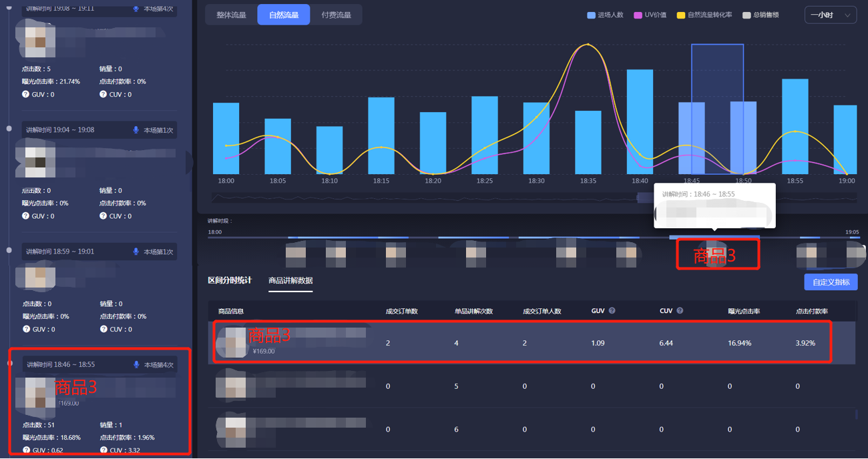This screenshot has width=868, height=459.
Task: Click CUV question icon in 18:59 ~ 19:01 card
Action: click(103, 329)
